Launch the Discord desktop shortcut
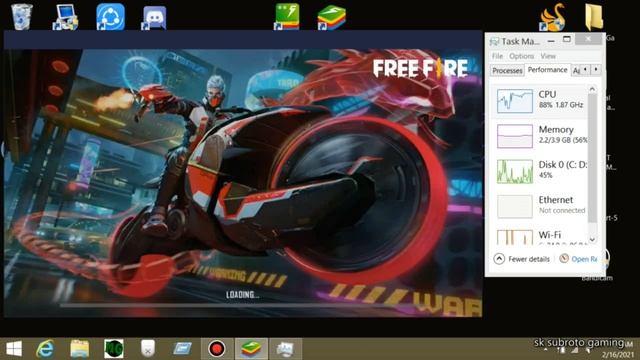640x360 pixels. (x=154, y=18)
